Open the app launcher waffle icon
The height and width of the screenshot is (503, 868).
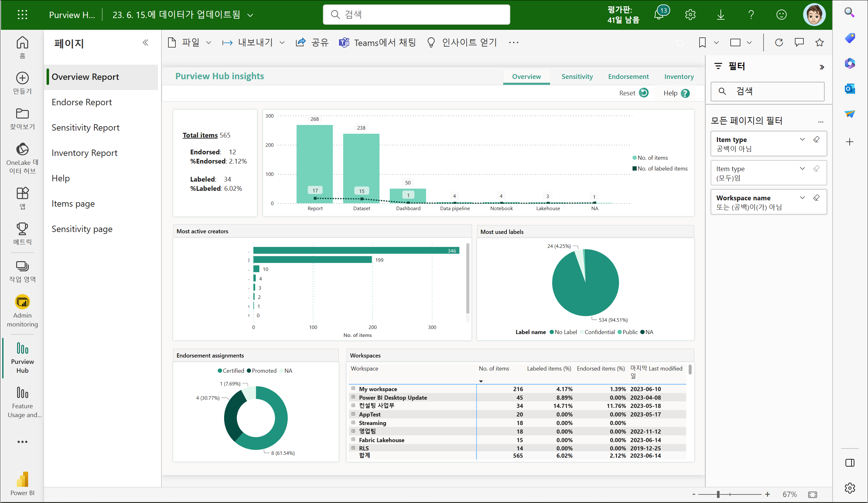click(x=22, y=15)
